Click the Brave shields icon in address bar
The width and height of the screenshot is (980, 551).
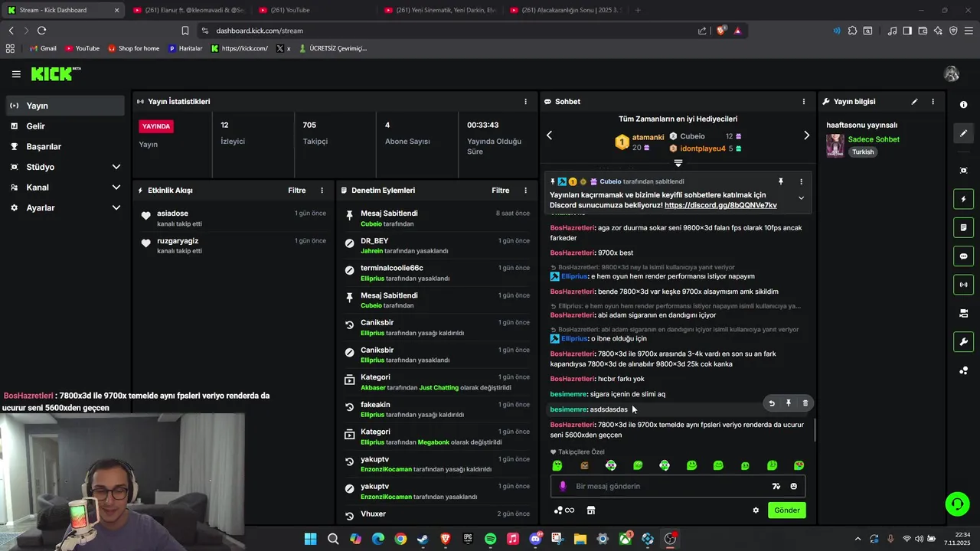coord(720,31)
